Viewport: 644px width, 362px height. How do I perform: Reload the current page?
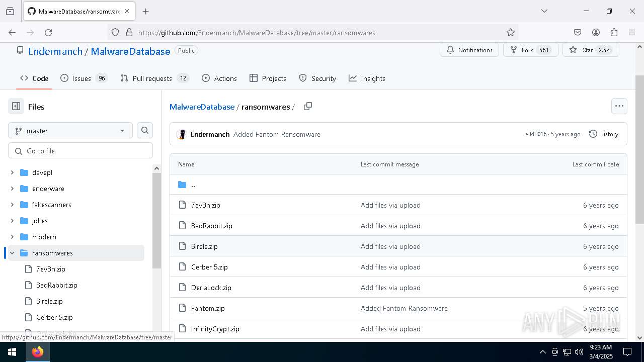[x=48, y=32]
